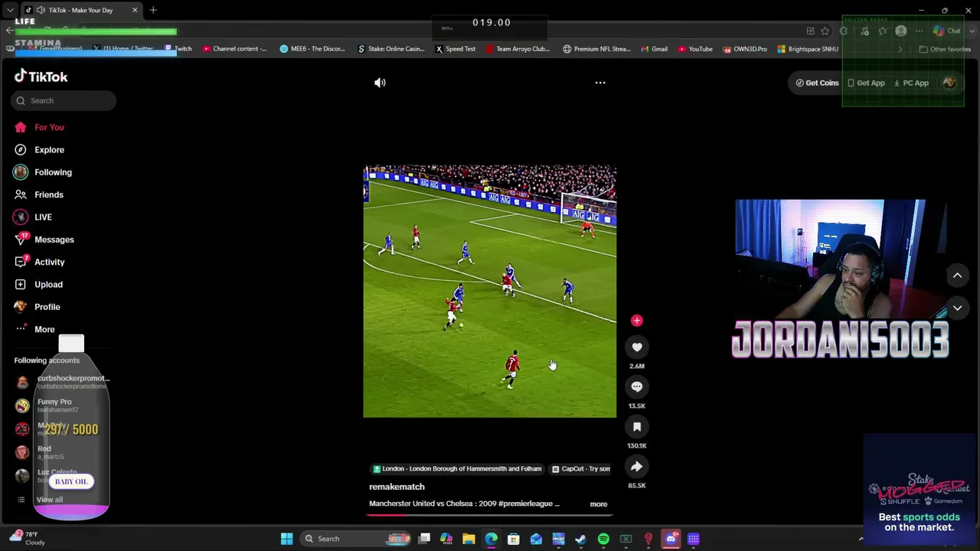980x551 pixels.
Task: Click the TikTok logo
Action: (x=41, y=77)
